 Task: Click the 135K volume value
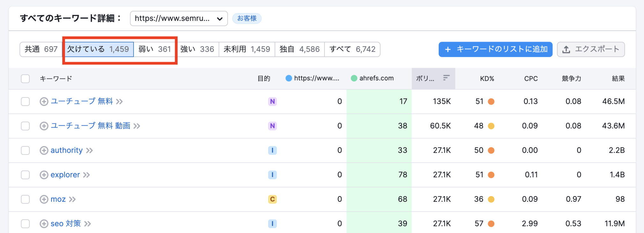[x=442, y=102]
